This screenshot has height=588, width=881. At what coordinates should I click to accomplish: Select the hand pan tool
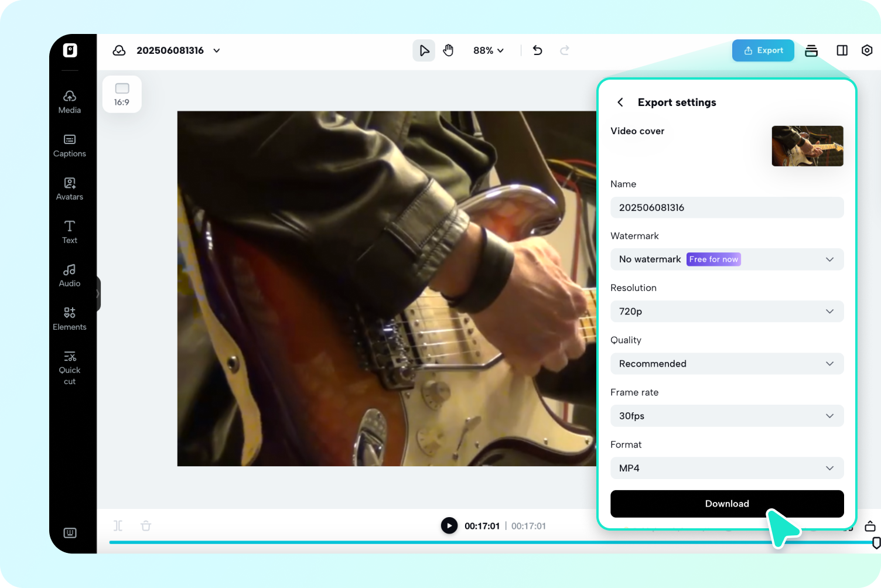[x=449, y=50]
